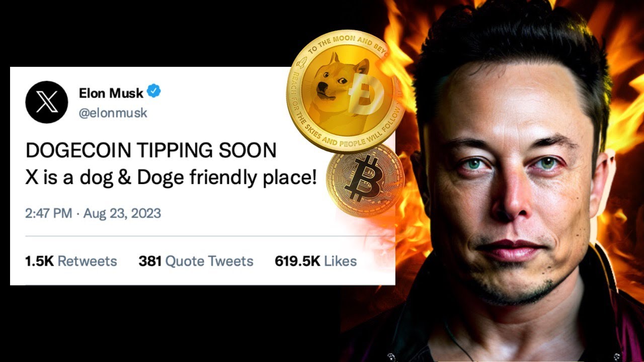Select the 'X is a dog & Doge friendly place!' line

point(171,177)
